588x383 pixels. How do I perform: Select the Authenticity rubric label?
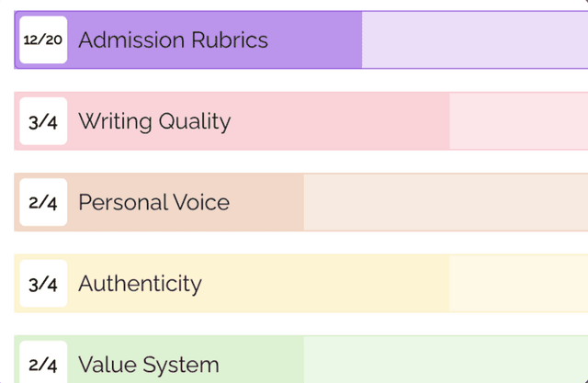(140, 284)
